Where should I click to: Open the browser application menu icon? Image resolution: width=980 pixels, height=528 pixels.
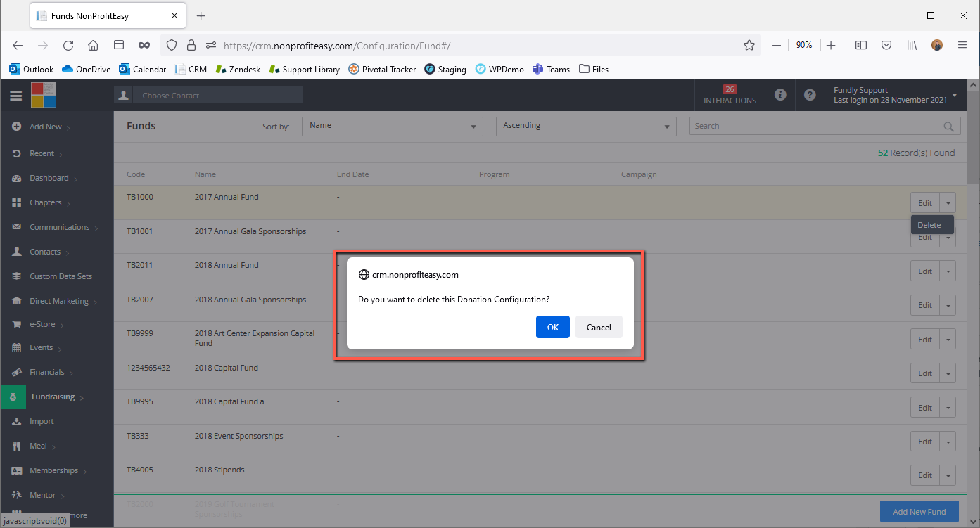pos(962,45)
